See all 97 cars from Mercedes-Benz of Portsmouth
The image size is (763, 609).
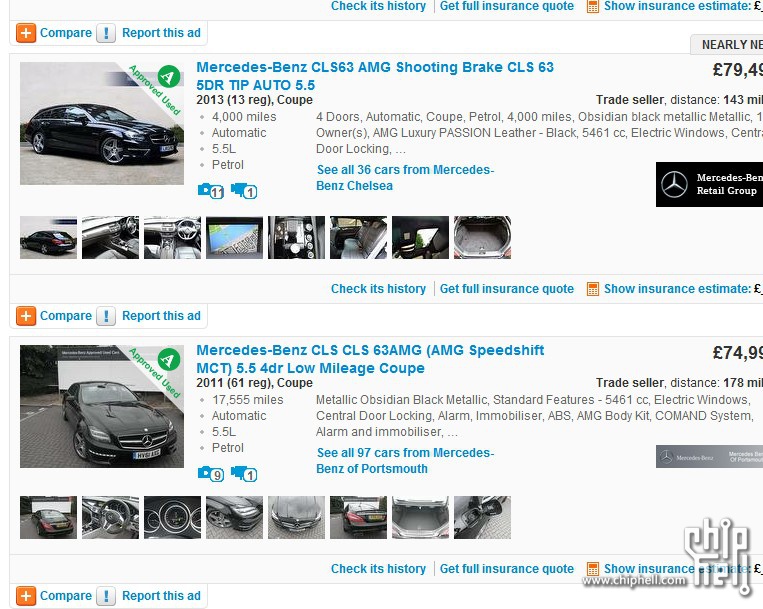(x=405, y=461)
